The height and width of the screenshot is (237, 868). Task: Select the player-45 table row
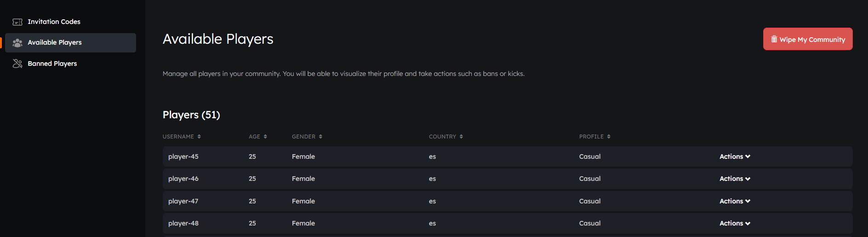tap(508, 156)
